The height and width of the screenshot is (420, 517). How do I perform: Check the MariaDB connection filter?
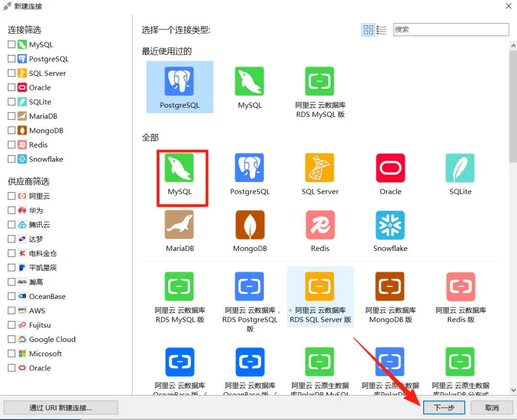coord(11,116)
